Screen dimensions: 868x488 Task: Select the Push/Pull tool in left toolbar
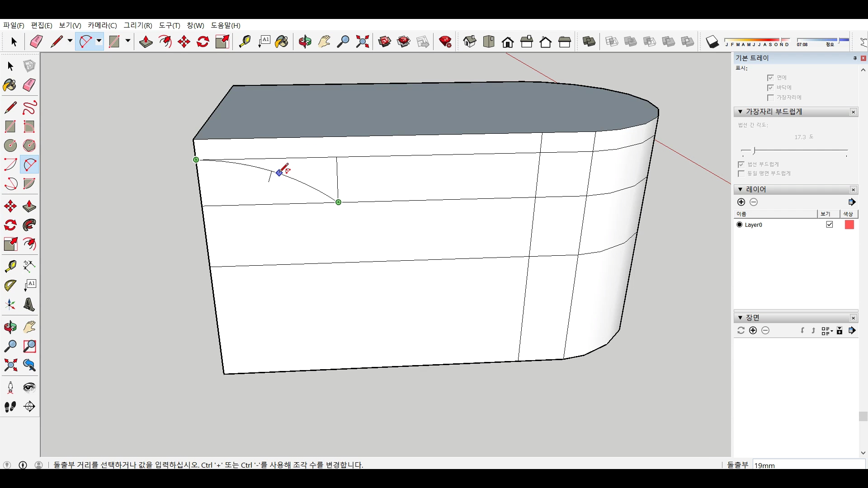click(x=29, y=206)
